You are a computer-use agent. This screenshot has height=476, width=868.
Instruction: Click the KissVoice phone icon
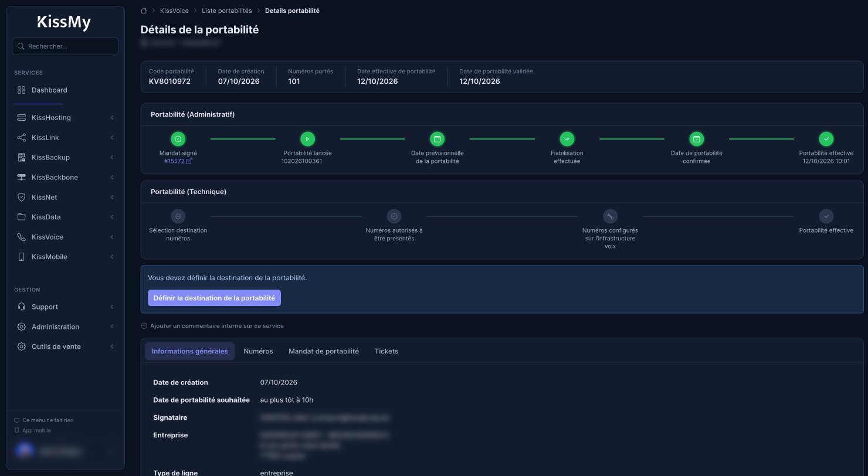[x=22, y=237]
